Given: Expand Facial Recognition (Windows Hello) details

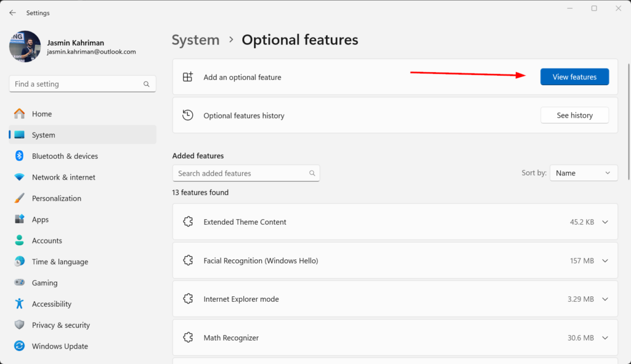Looking at the screenshot, I should pyautogui.click(x=604, y=261).
